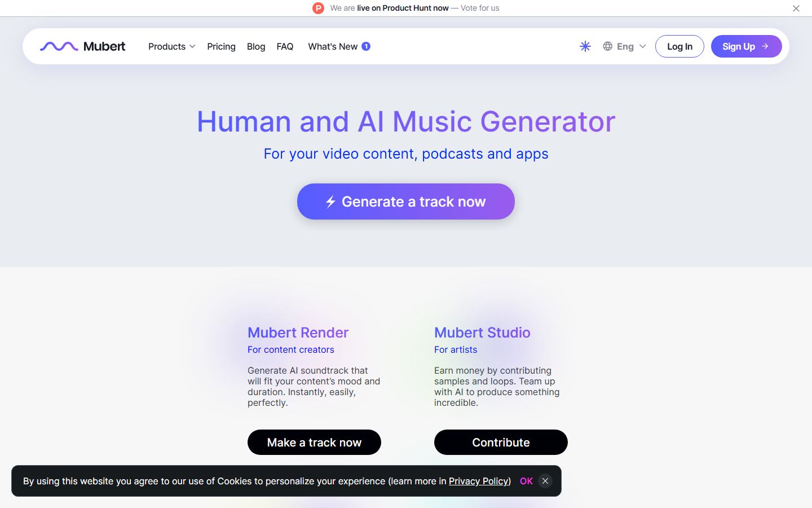Click the lightning bolt icon on Generate button
This screenshot has width=812, height=508.
(x=330, y=202)
